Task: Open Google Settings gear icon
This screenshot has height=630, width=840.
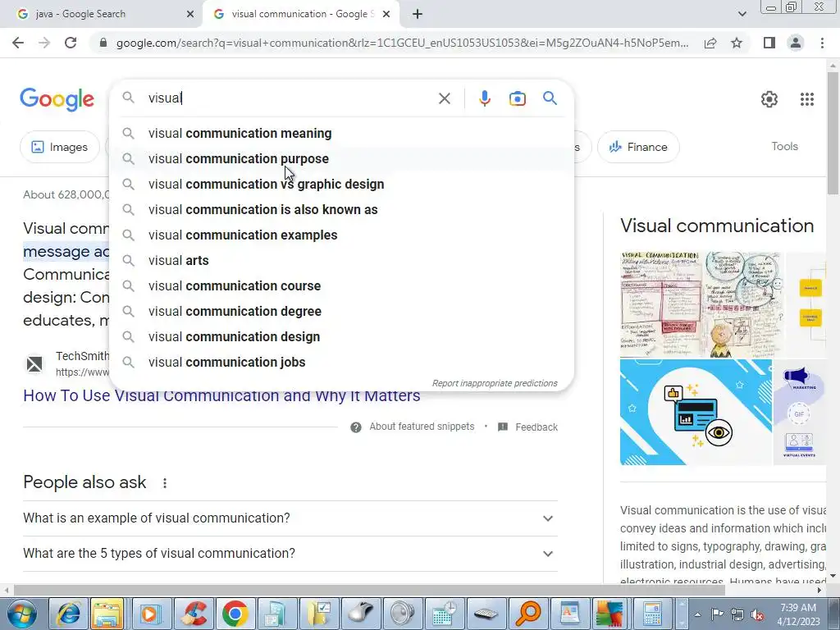Action: (x=769, y=99)
